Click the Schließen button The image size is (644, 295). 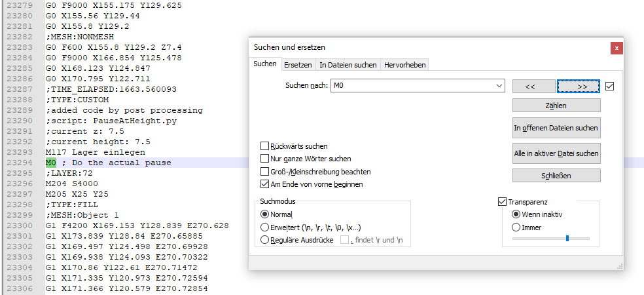pyautogui.click(x=556, y=176)
